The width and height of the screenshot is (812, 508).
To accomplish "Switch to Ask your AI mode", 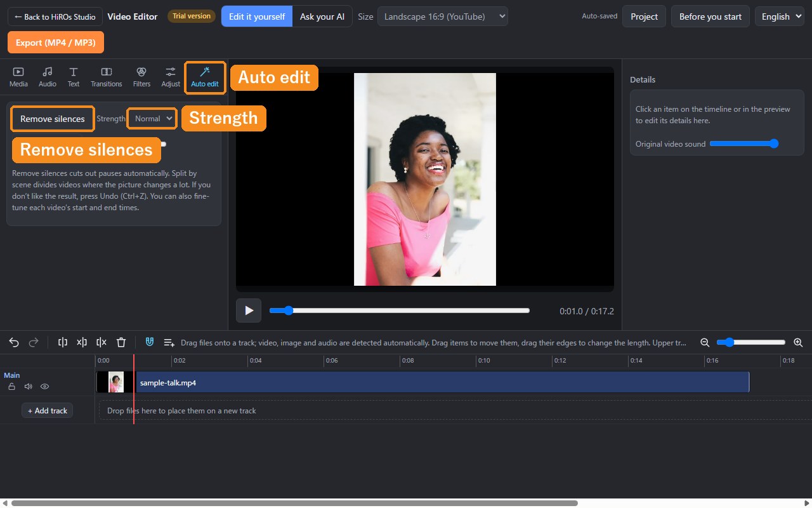I will [322, 17].
